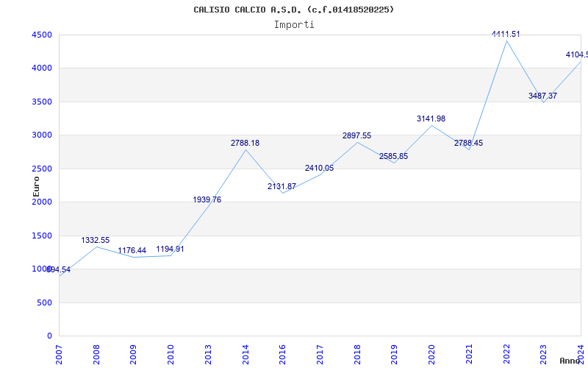The height and width of the screenshot is (368, 588).
Task: Click the 3487.37 data value label
Action: point(542,96)
